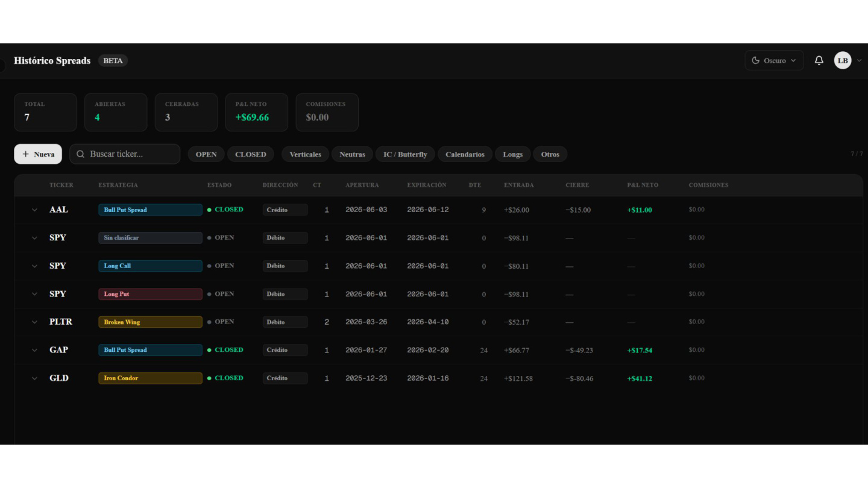The image size is (868, 488).
Task: Click the Histórico Spreads title
Action: pyautogui.click(x=52, y=60)
